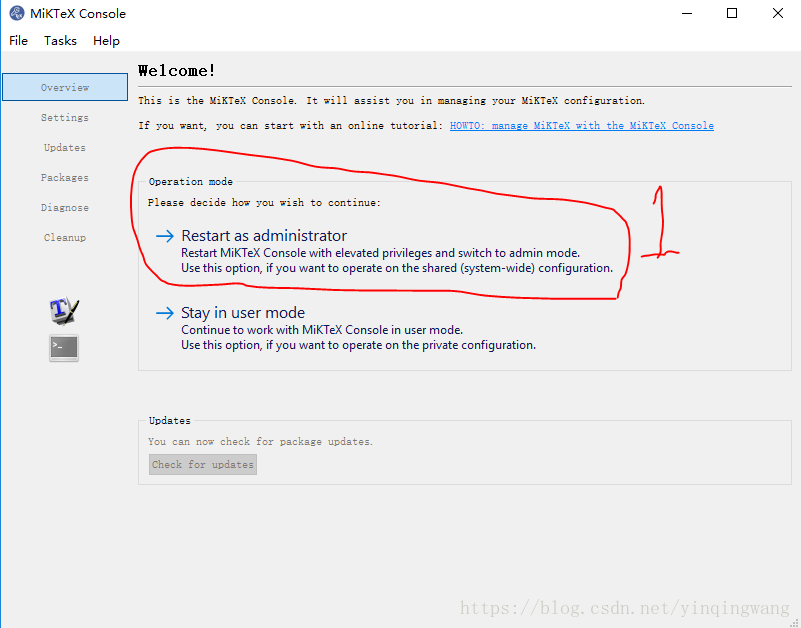Viewport: 801px width, 628px height.
Task: Select the Overview sidebar tab
Action: coord(65,87)
